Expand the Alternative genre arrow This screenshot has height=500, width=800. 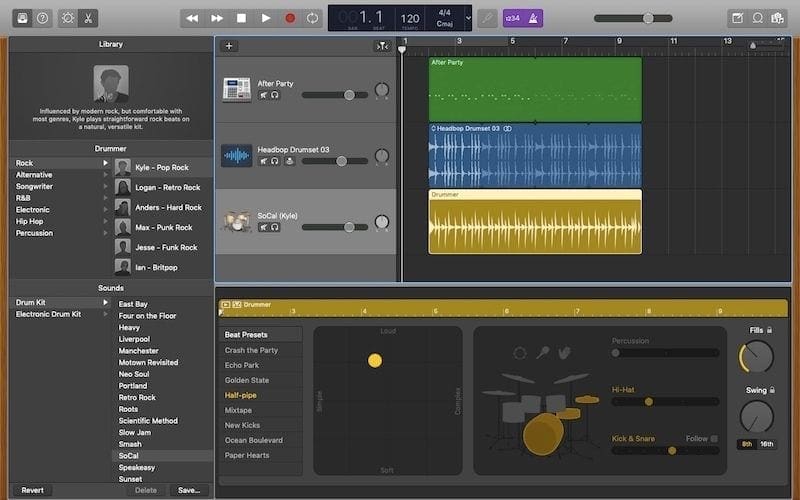click(x=106, y=174)
